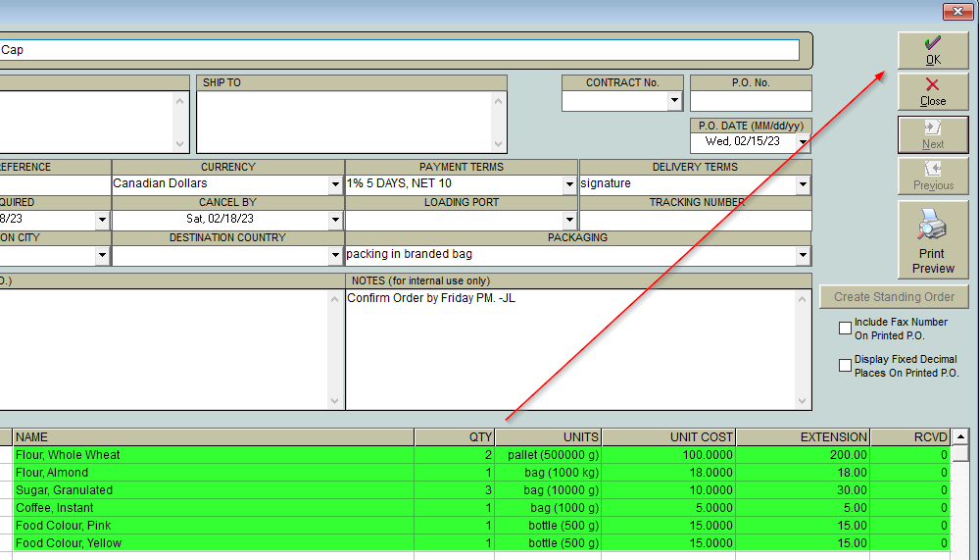
Task: Click the QTY column header
Action: click(x=455, y=436)
